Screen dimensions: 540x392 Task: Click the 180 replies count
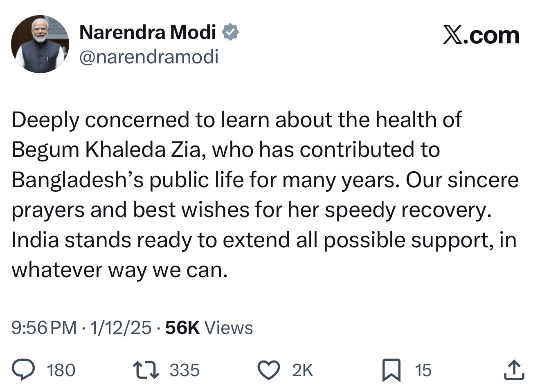click(61, 370)
